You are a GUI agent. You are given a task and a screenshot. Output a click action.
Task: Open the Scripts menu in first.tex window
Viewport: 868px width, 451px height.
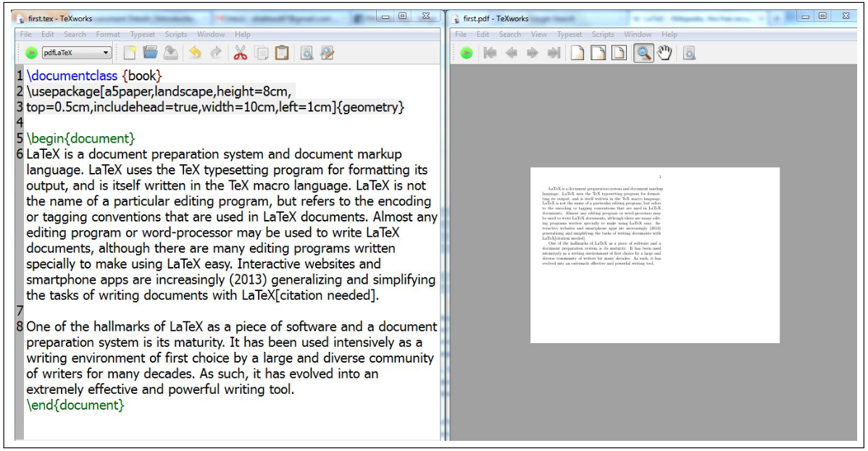pyautogui.click(x=176, y=34)
